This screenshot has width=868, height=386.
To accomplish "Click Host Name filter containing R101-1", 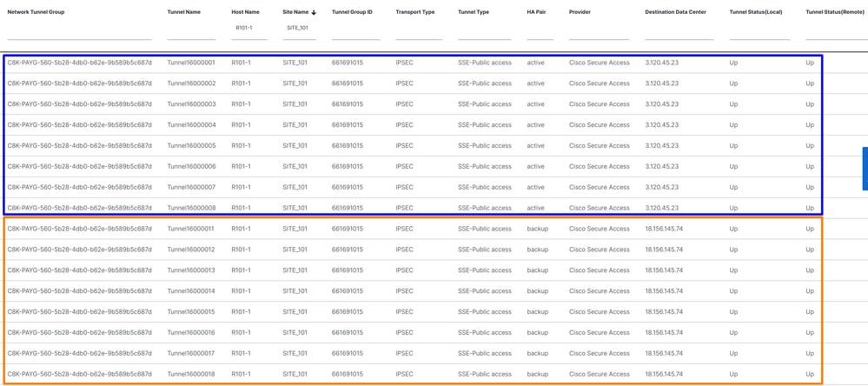I will [x=249, y=30].
